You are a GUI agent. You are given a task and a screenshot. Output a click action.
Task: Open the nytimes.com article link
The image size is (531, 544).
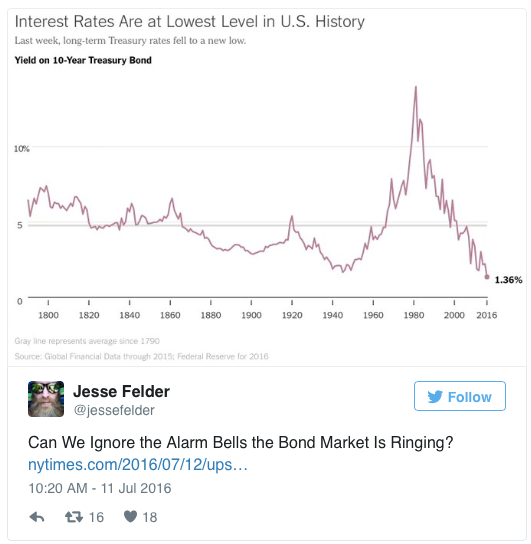tap(138, 465)
